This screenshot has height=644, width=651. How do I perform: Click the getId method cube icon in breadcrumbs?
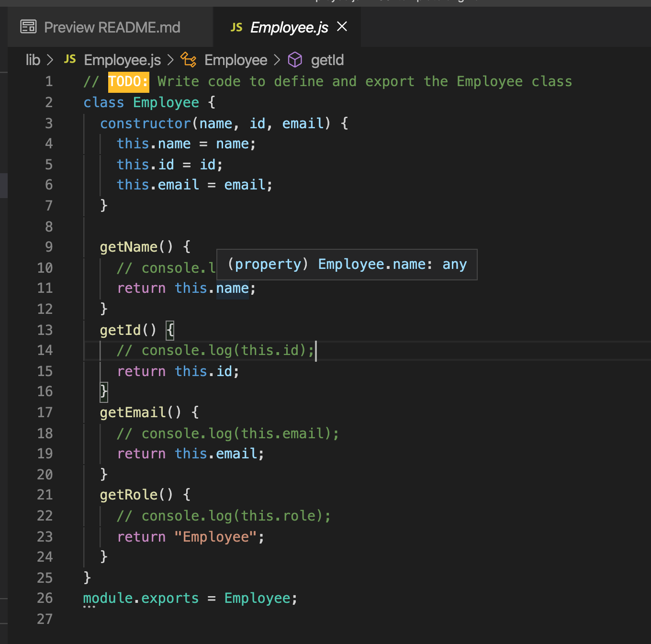point(295,60)
